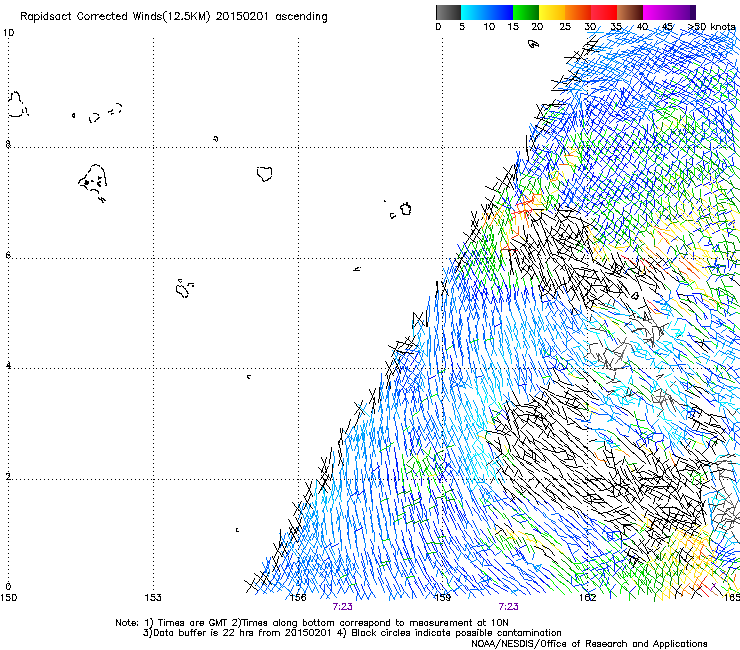Click the longitude label '156' on bottom axis

(298, 598)
